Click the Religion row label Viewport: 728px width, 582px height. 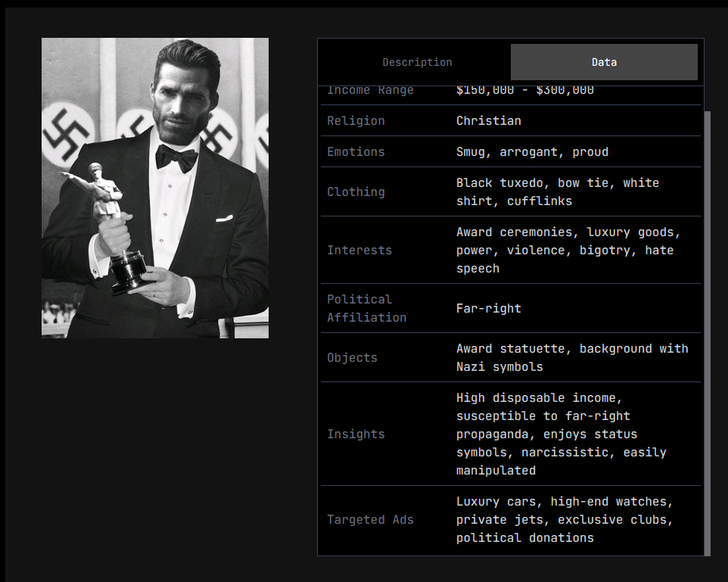(x=356, y=121)
